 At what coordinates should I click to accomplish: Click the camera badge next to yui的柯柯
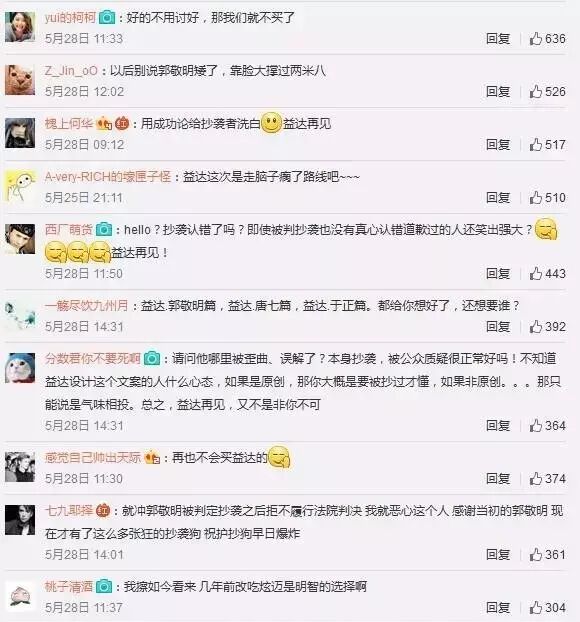[x=107, y=17]
